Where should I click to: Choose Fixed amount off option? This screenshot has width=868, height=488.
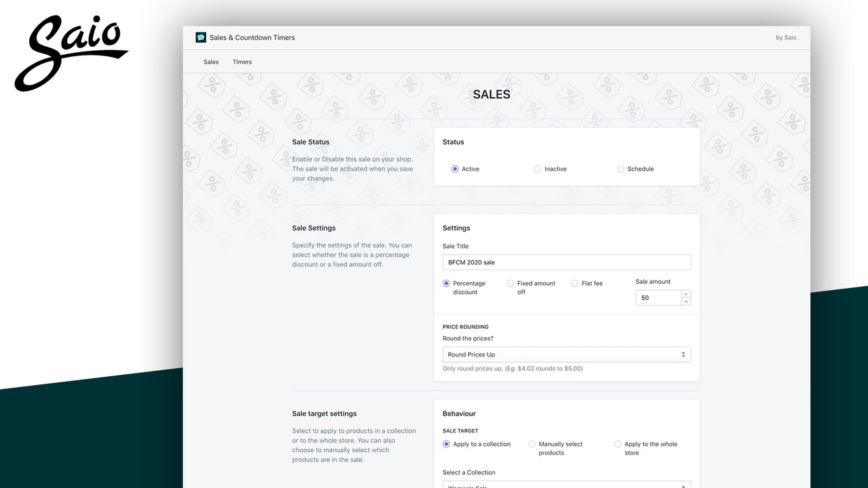click(x=510, y=283)
